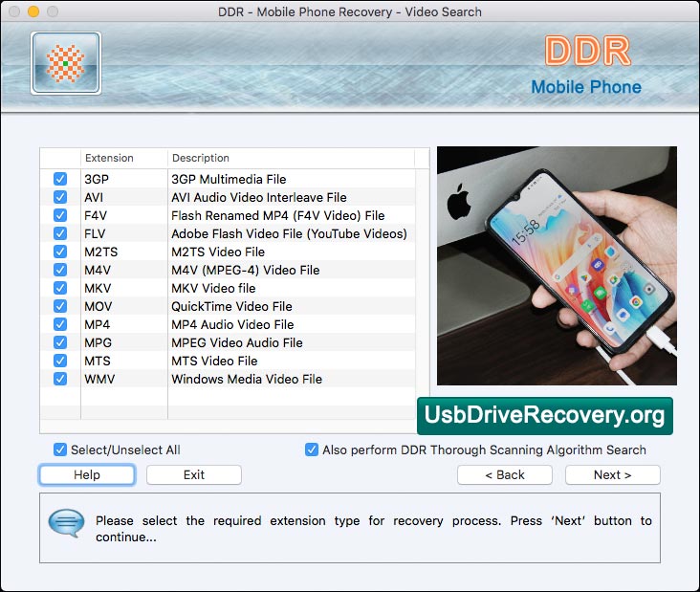Click the Exit button

click(194, 474)
